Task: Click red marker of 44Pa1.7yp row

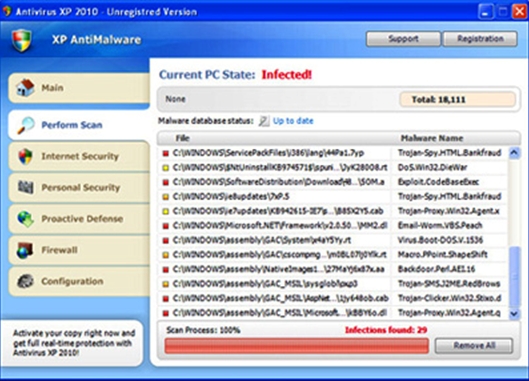Action: pos(165,154)
